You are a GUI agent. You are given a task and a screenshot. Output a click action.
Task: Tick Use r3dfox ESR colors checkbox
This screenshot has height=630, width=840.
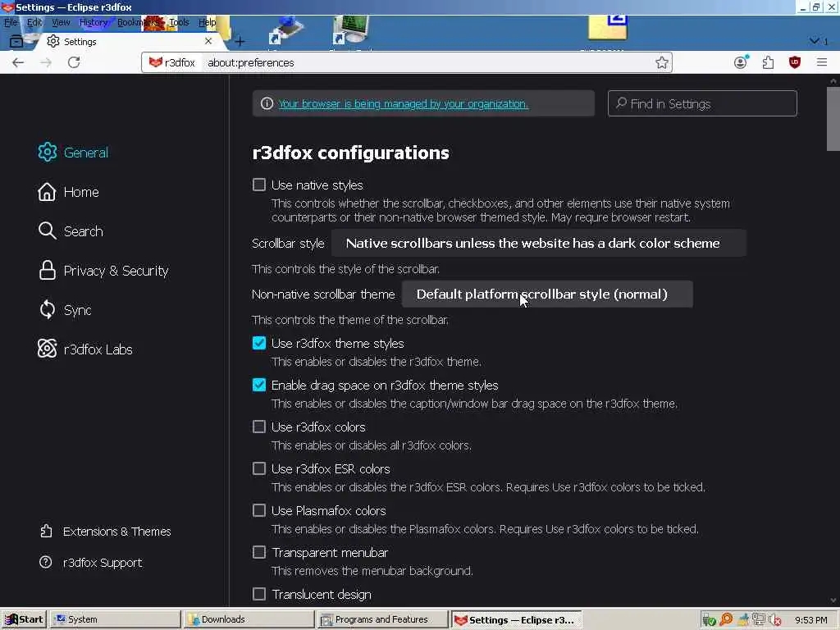coord(259,468)
